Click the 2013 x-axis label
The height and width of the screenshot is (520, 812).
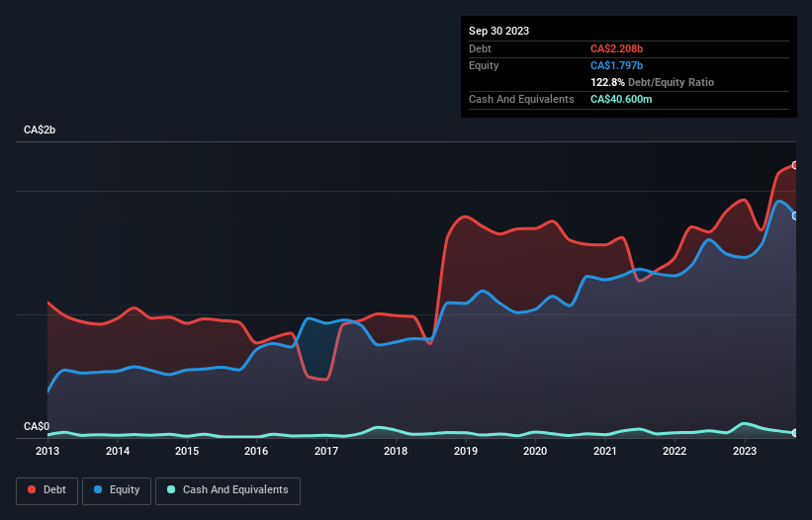tap(47, 451)
